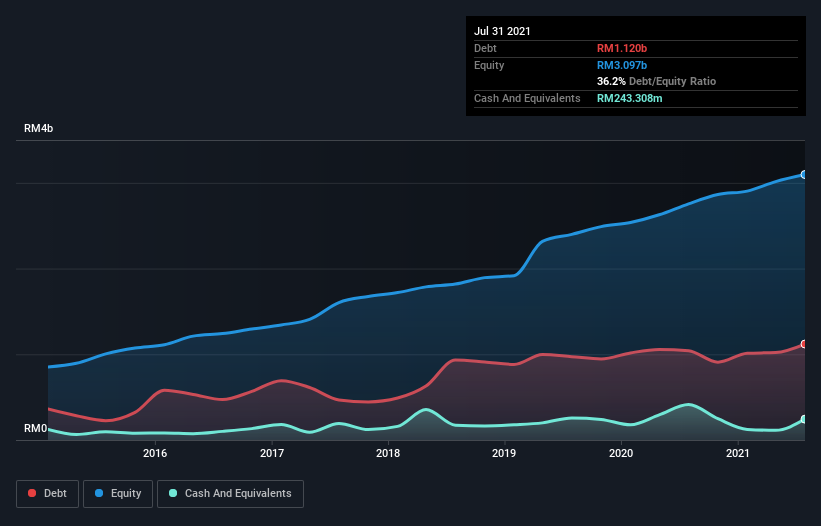Viewport: 821px width, 526px height.
Task: Click the 2018 x-axis label
Action: [x=388, y=453]
